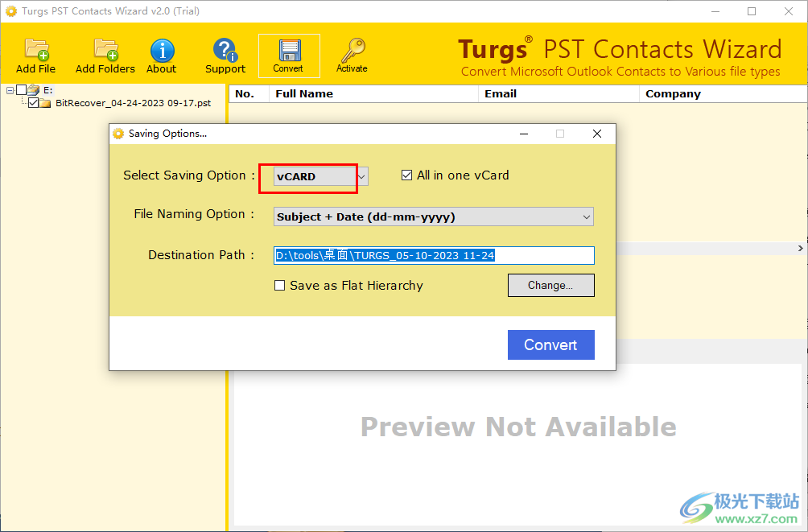Click the BitRecover pst folder icon
808x532 pixels.
[45, 103]
